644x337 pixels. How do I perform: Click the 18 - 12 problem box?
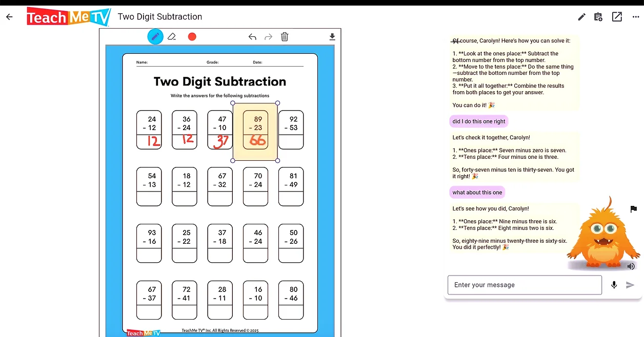tap(184, 186)
